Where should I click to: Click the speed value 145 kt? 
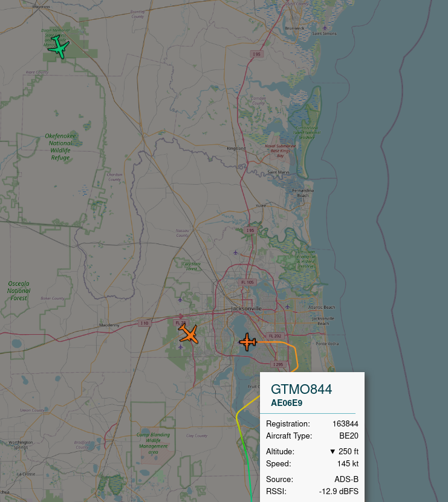(x=348, y=463)
